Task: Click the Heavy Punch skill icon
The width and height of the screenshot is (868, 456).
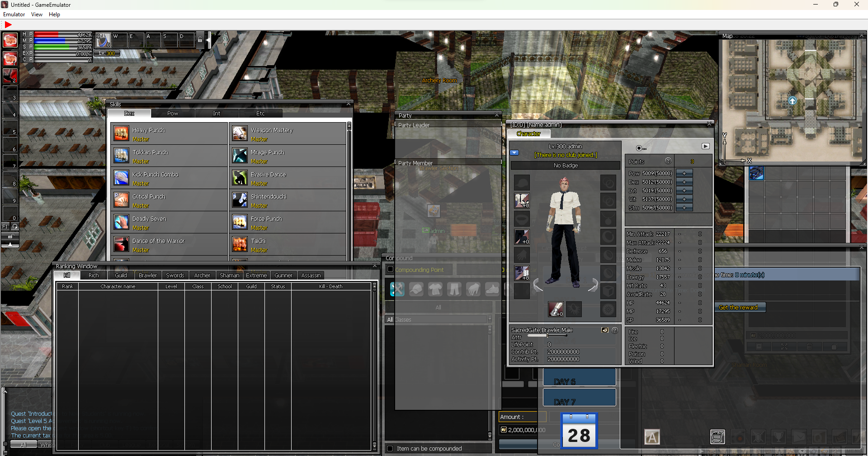Action: coord(121,133)
